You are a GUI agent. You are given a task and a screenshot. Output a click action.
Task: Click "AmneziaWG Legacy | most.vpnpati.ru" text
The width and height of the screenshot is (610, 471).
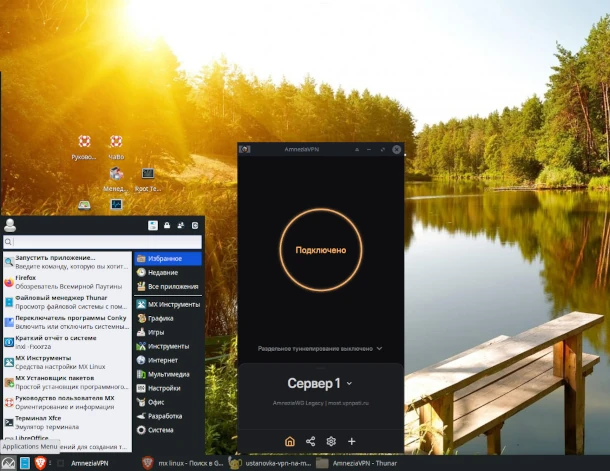click(321, 403)
